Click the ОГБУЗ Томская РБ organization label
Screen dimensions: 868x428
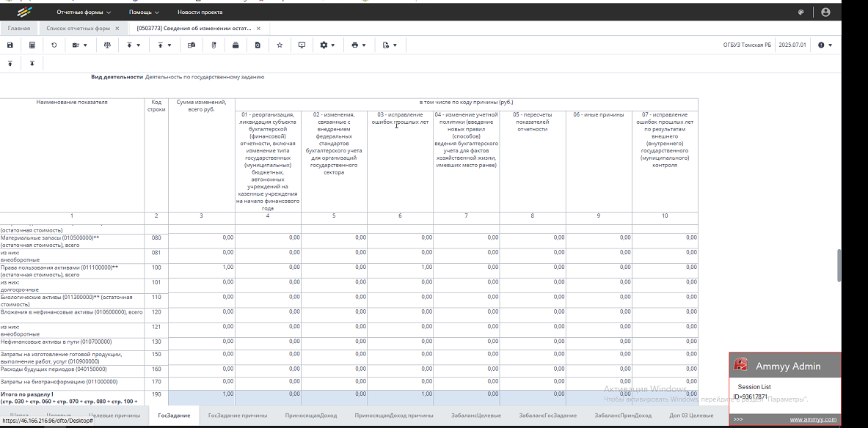(x=747, y=45)
